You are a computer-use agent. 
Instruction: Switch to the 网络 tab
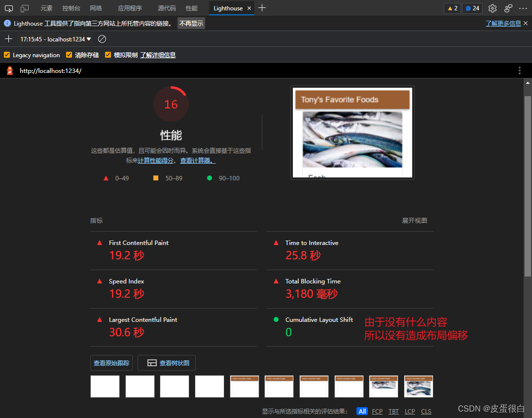click(x=96, y=8)
